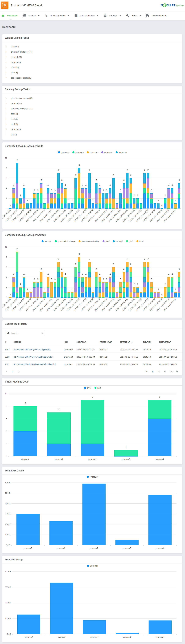Sort history by Duration column header
This screenshot has height=644, width=185.
(x=147, y=342)
